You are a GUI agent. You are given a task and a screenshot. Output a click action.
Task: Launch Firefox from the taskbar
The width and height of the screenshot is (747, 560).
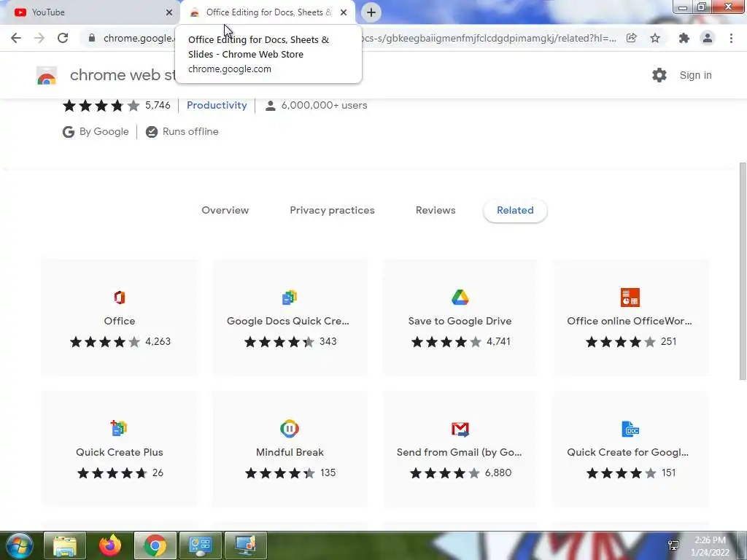pos(110,545)
